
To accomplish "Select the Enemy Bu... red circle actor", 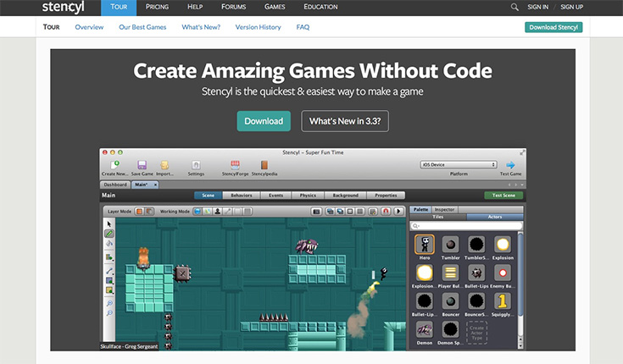I will tap(503, 273).
